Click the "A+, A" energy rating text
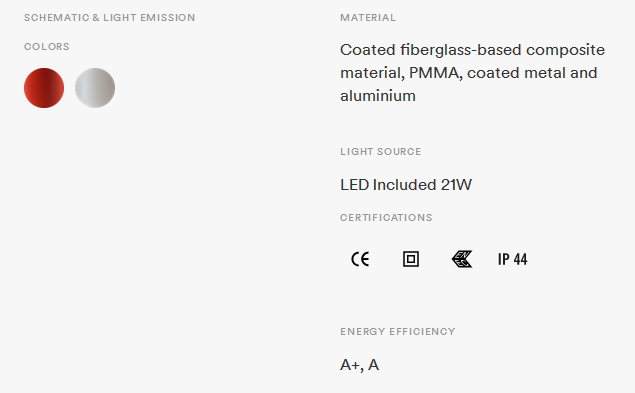The height and width of the screenshot is (393, 635). pyautogui.click(x=359, y=365)
